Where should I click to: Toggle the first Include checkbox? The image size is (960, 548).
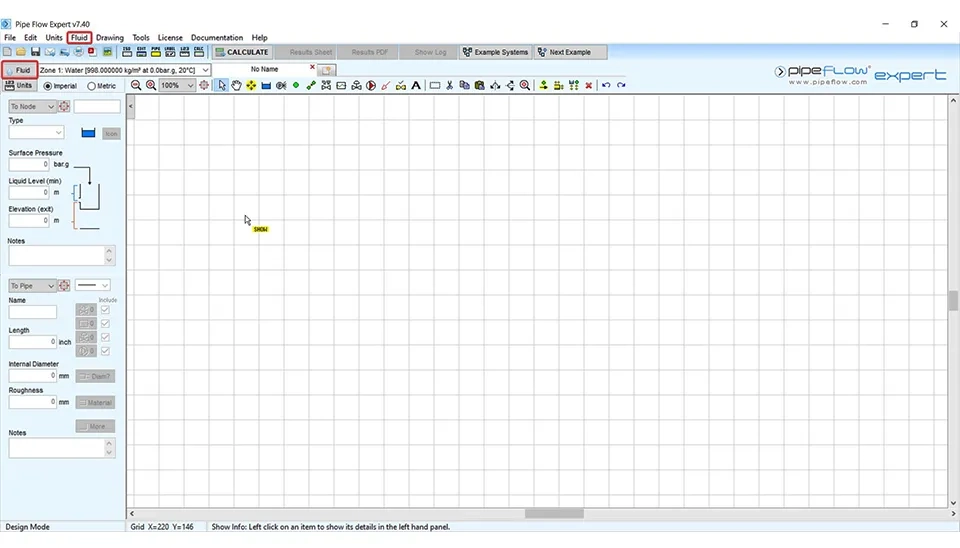[105, 310]
